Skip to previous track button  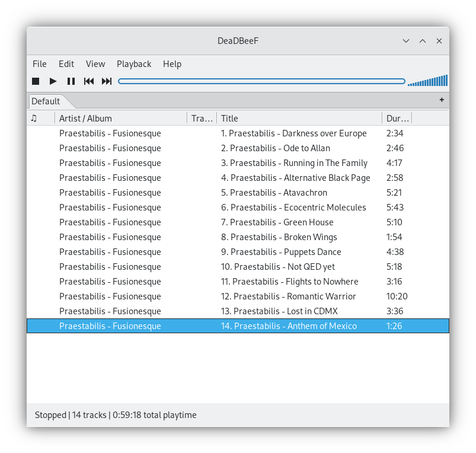89,81
